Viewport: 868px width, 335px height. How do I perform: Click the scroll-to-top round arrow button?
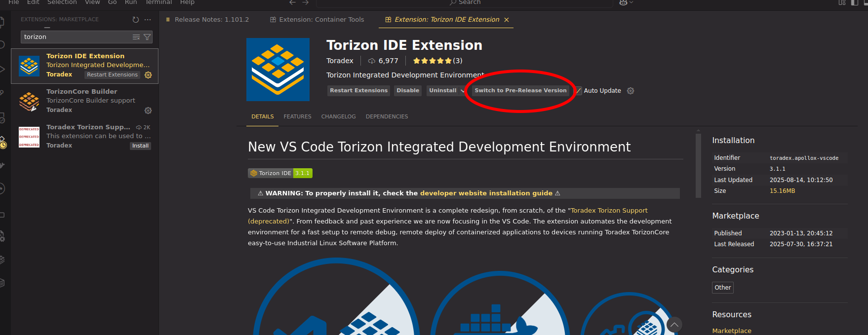pos(674,325)
